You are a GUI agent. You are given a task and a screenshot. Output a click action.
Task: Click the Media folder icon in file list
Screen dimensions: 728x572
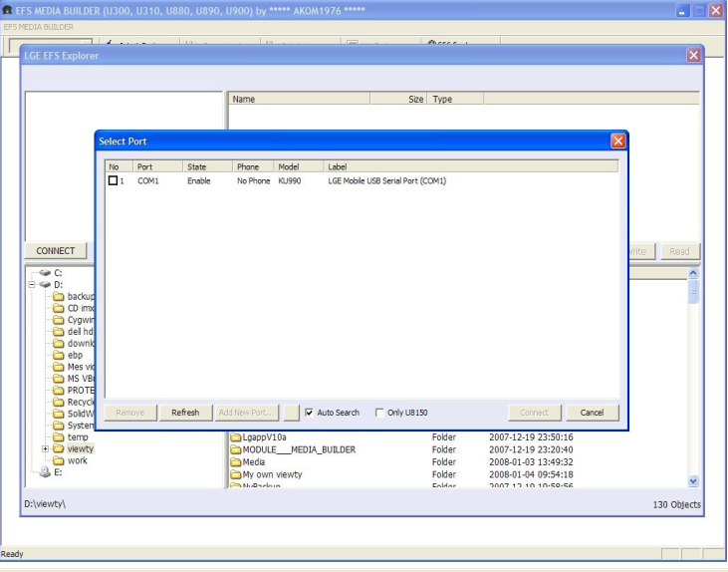[x=236, y=462]
